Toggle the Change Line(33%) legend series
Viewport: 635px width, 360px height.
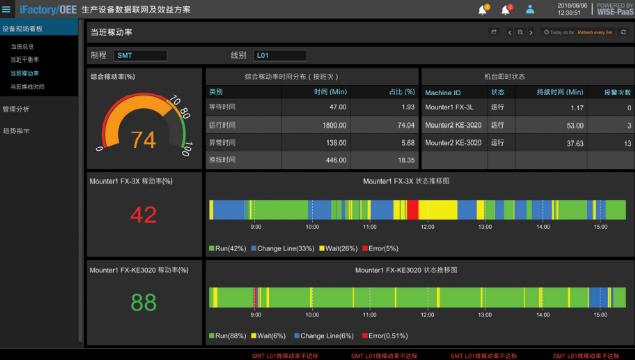[283, 248]
